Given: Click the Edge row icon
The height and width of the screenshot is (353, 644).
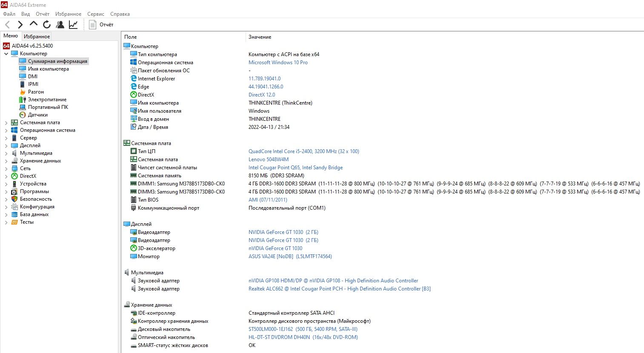Looking at the screenshot, I should pyautogui.click(x=134, y=87).
